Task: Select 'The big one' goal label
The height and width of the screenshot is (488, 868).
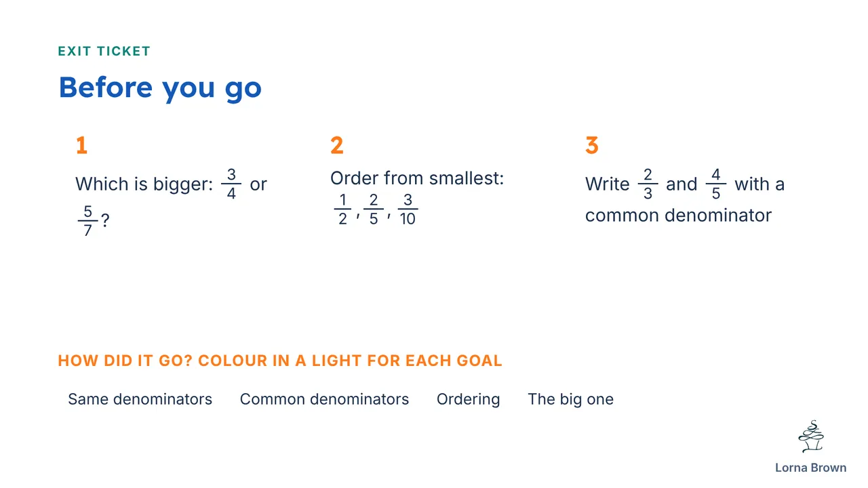Action: point(571,399)
